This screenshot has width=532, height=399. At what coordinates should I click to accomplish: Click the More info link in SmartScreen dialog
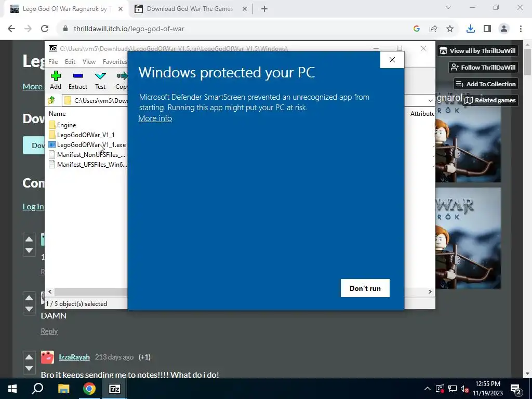coord(155,118)
